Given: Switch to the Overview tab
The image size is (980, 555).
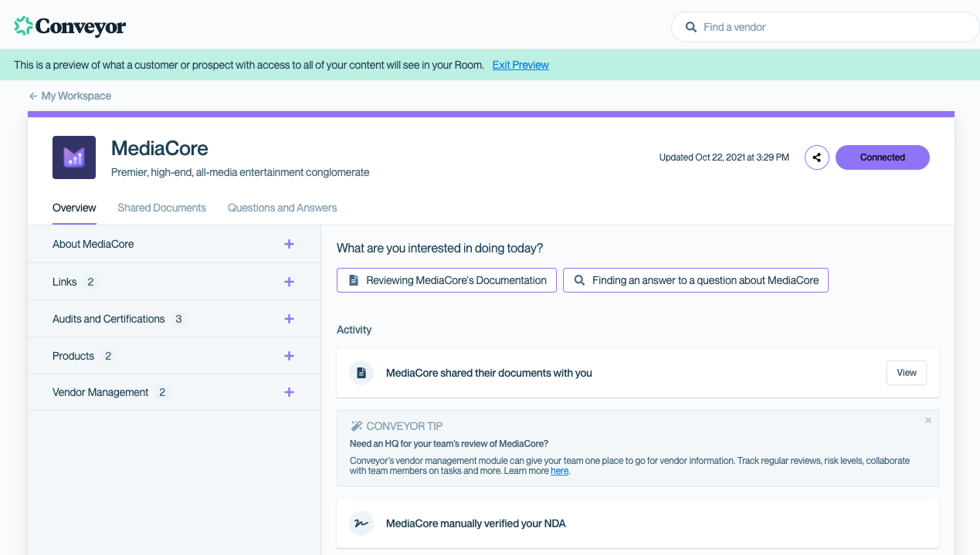Looking at the screenshot, I should point(74,208).
